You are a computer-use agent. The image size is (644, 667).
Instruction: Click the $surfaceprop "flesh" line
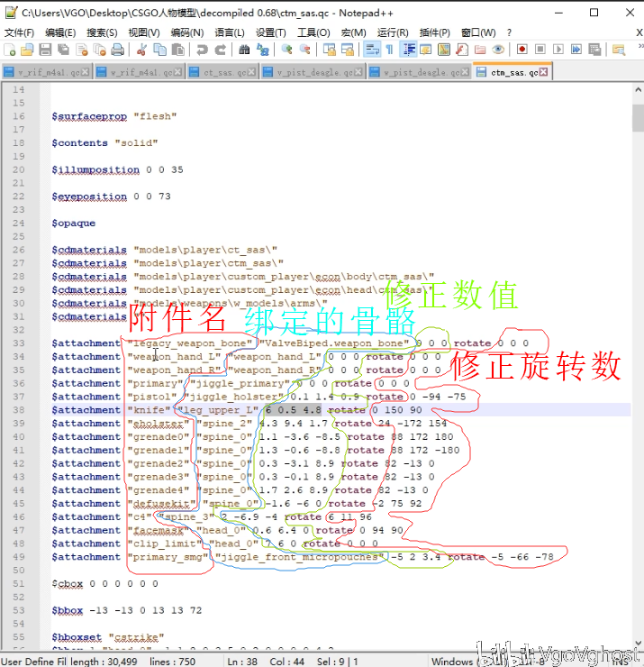click(113, 116)
